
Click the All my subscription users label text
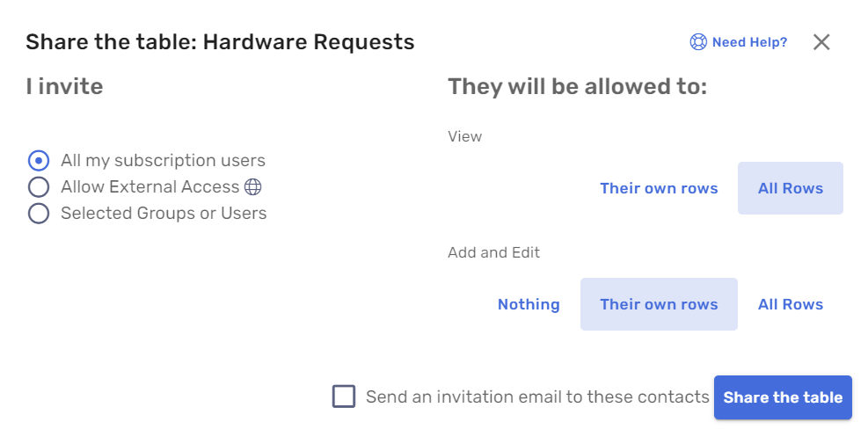tap(164, 161)
